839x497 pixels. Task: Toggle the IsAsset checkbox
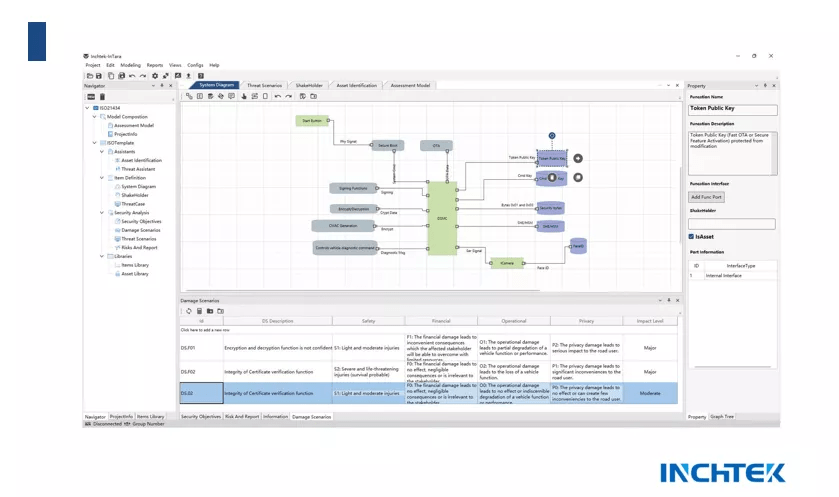click(x=692, y=236)
